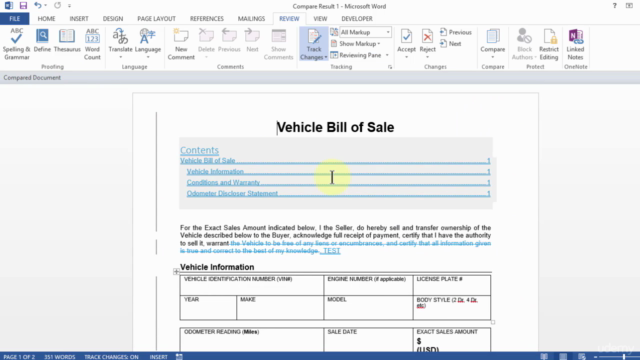Open the Define tool
The height and width of the screenshot is (360, 640).
click(42, 41)
